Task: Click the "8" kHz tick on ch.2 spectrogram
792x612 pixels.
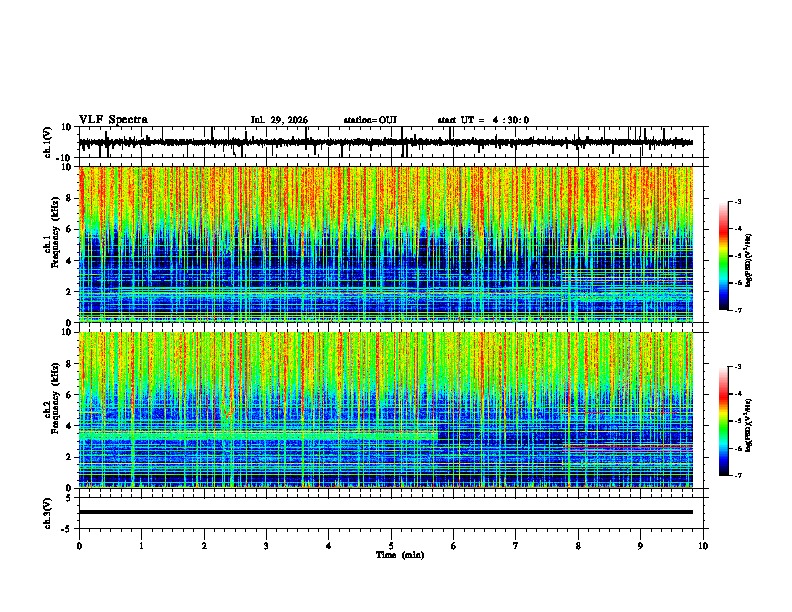Action: point(69,364)
